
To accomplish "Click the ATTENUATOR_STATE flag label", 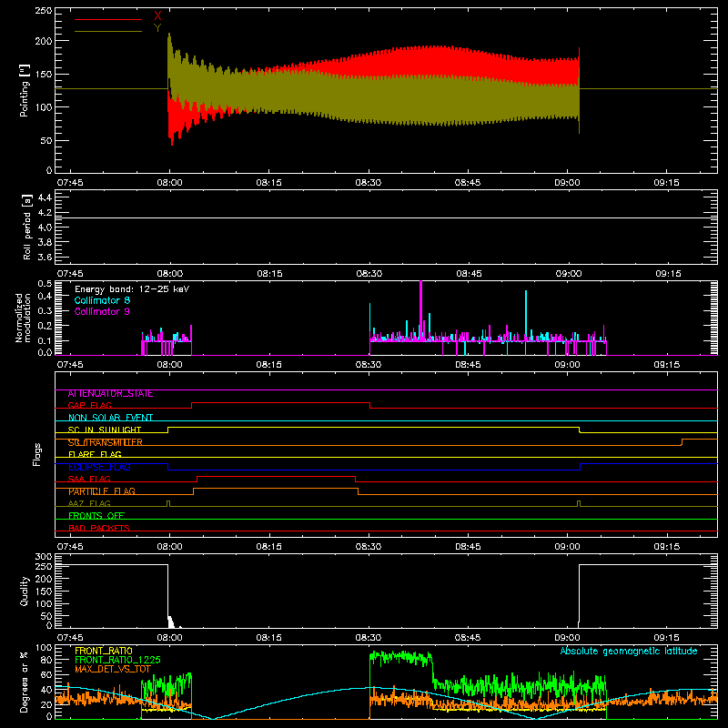I will tap(110, 394).
